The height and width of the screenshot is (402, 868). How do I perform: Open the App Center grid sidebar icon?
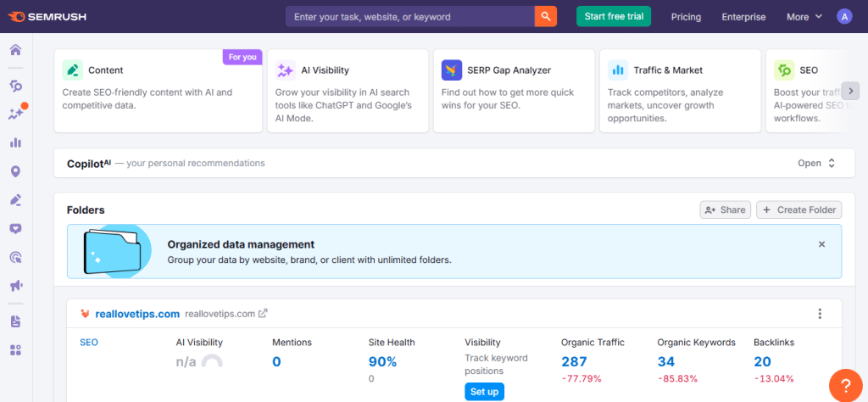tap(15, 350)
